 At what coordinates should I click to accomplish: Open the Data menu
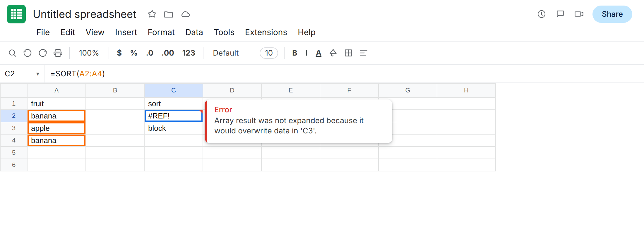(194, 32)
